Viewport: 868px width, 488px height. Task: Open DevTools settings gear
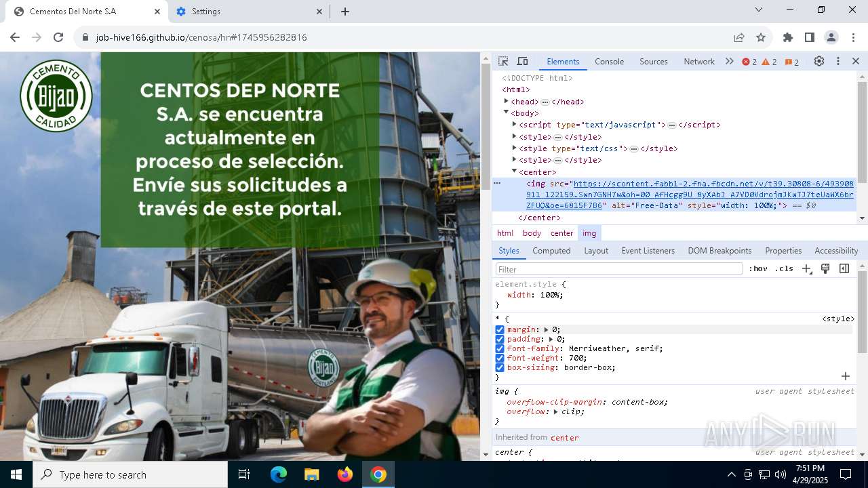click(819, 61)
